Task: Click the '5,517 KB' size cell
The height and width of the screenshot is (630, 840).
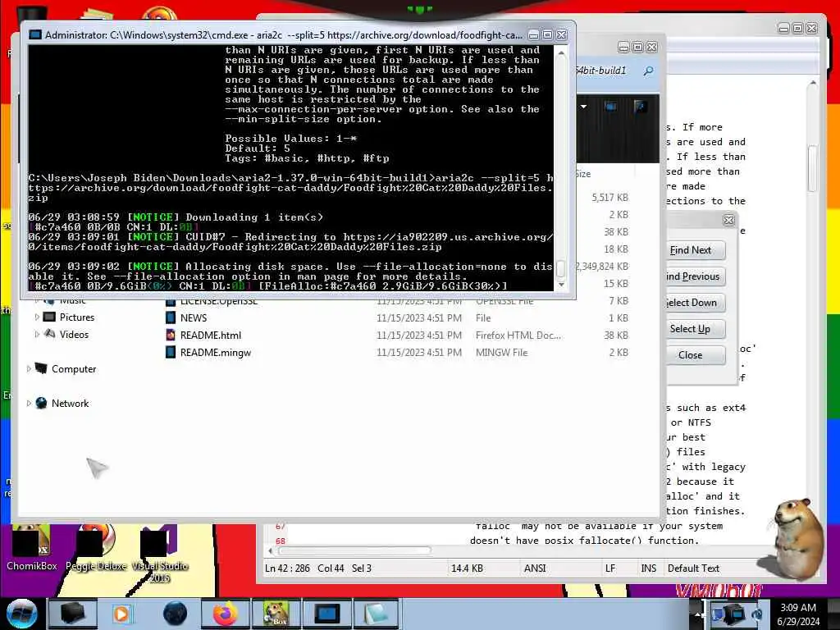Action: click(609, 198)
